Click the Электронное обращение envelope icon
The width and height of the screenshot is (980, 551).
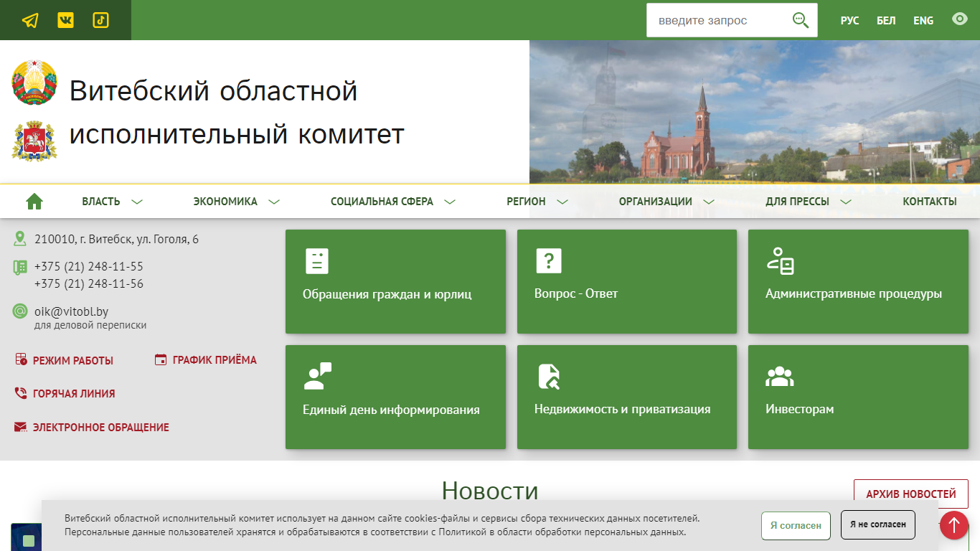point(21,427)
